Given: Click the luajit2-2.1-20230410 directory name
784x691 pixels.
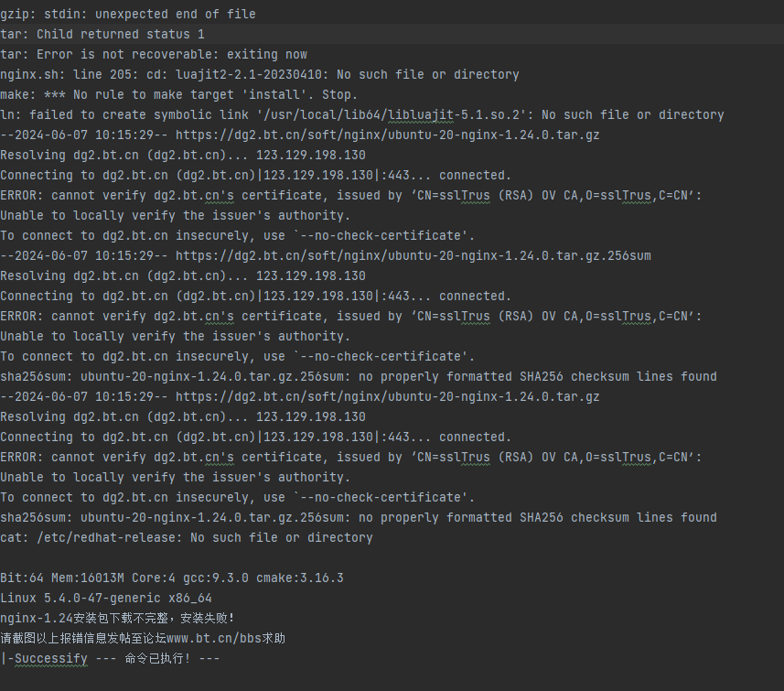Looking at the screenshot, I should (249, 74).
